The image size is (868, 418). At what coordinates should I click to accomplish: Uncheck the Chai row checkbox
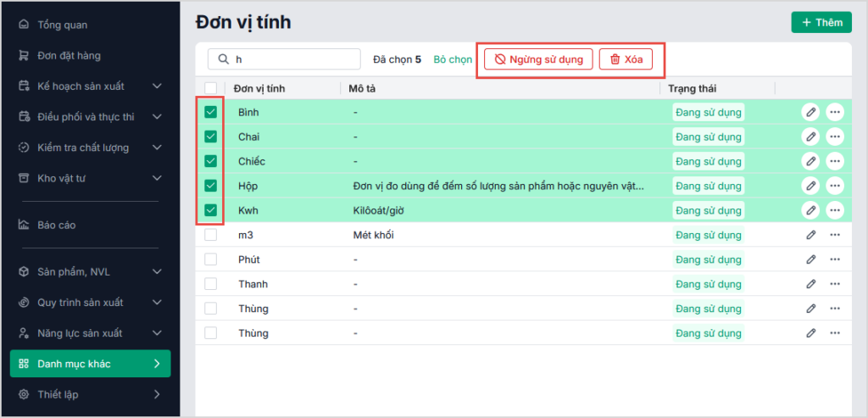point(210,137)
